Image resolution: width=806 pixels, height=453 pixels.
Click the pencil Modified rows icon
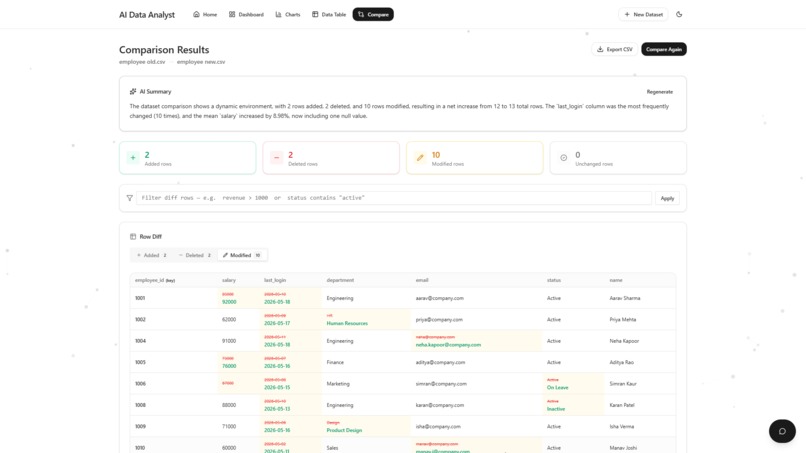[420, 158]
